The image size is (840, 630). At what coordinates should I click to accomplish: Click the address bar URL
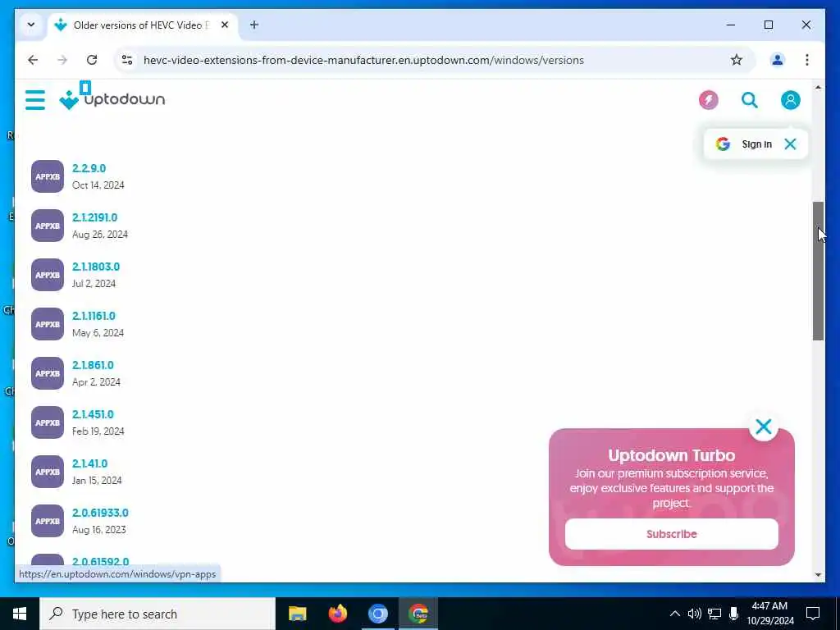[363, 60]
